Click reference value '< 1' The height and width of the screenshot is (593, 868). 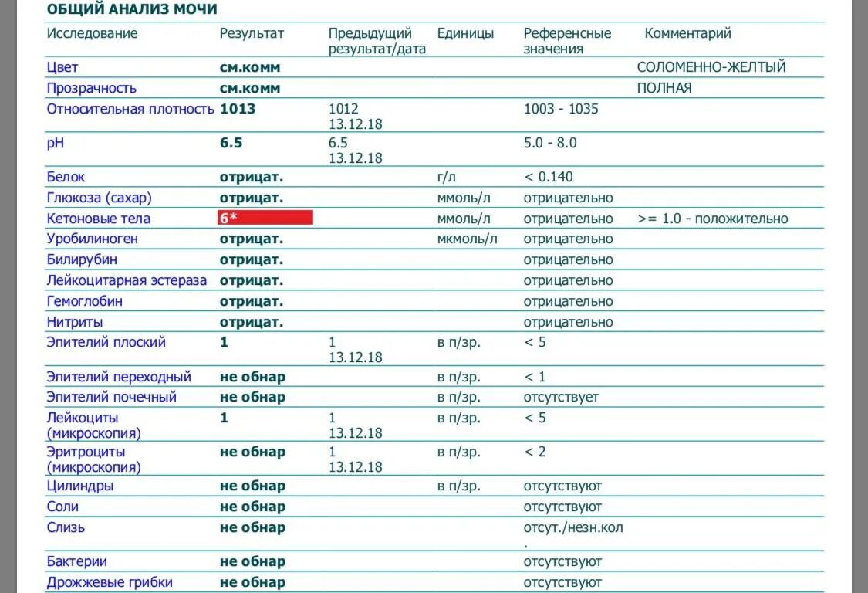(x=535, y=377)
